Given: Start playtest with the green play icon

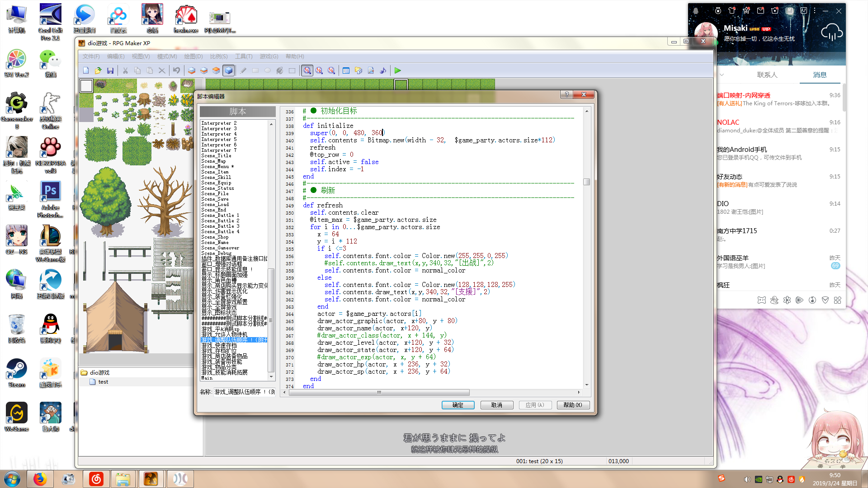Looking at the screenshot, I should (397, 70).
